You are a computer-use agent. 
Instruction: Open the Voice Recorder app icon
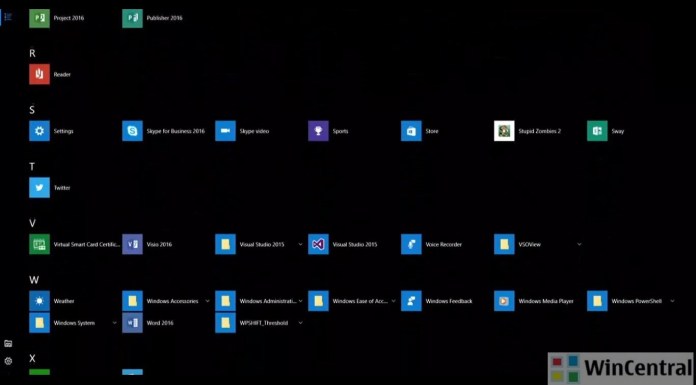[411, 244]
